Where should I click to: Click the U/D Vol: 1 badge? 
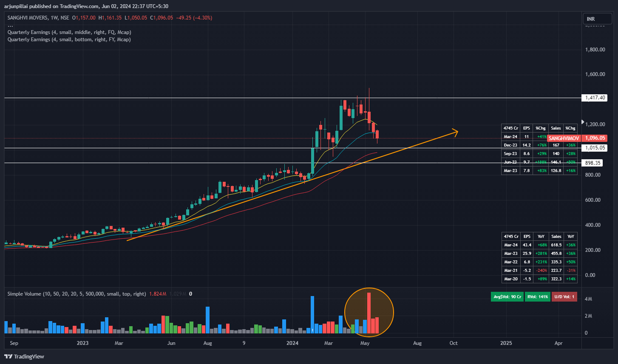tap(564, 297)
